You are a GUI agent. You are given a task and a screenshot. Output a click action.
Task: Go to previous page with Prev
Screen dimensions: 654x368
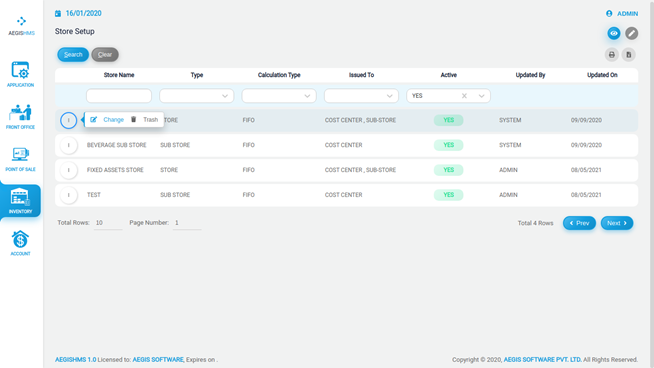579,223
